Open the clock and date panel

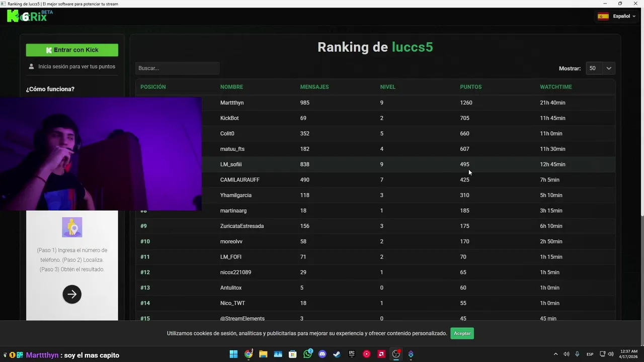point(629,354)
